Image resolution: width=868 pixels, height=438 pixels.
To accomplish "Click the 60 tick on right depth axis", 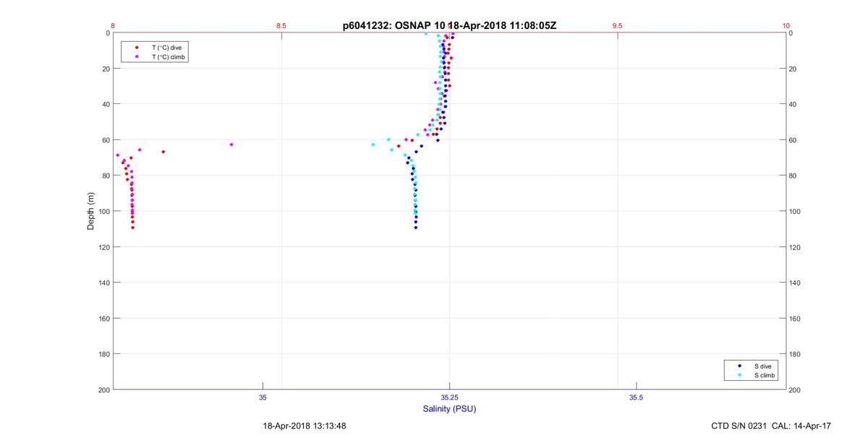I will pos(793,140).
